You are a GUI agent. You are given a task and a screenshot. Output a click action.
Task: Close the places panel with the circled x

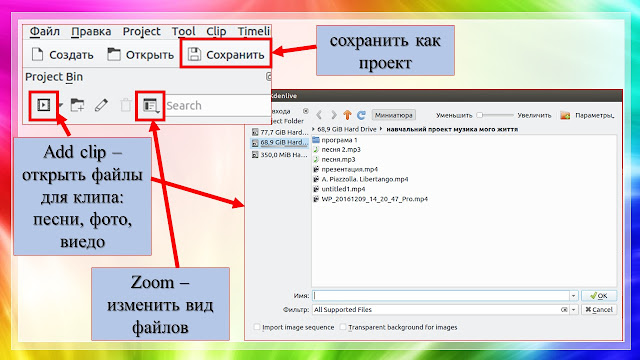click(306, 111)
